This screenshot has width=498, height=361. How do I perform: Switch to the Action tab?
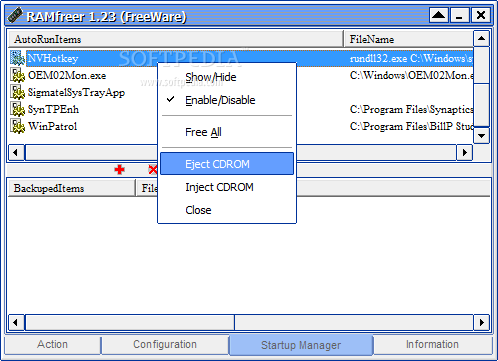pyautogui.click(x=53, y=345)
